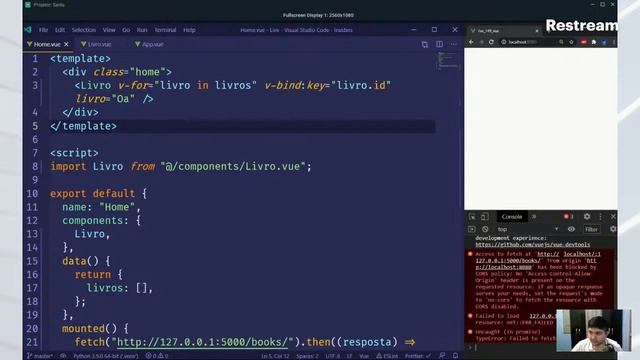
Task: Click the Prettier status bar item
Action: (418, 356)
